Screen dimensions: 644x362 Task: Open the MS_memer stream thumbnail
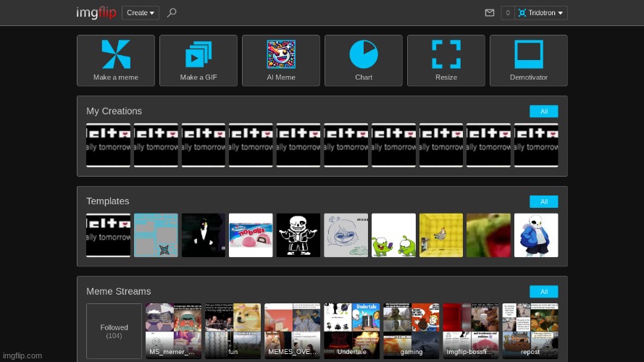tap(173, 331)
